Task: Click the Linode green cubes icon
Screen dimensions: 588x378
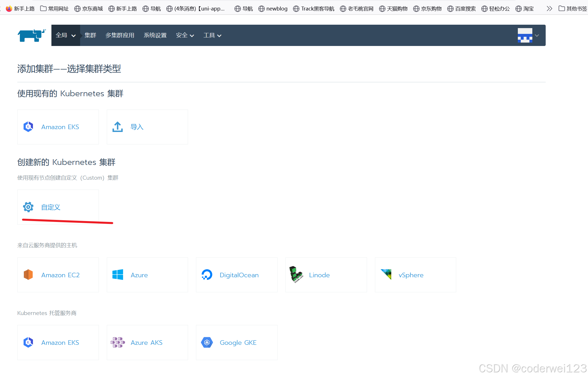Action: point(296,275)
